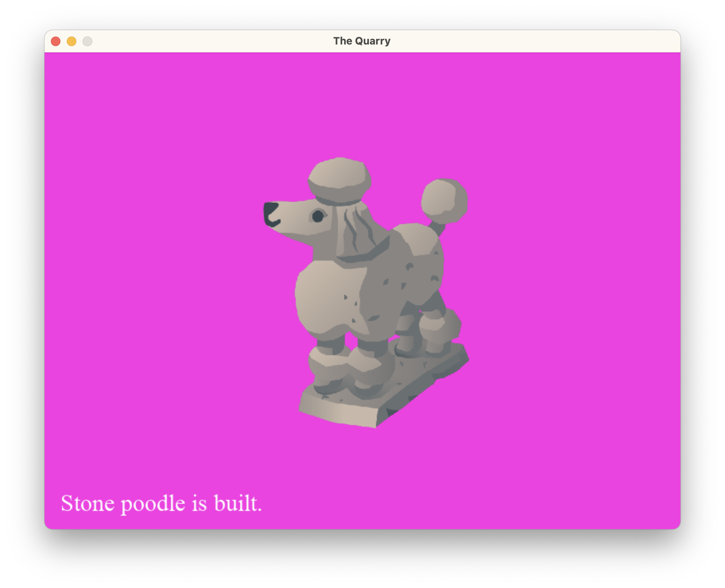Click the title 'The Quarry' in the titlebar

(362, 40)
